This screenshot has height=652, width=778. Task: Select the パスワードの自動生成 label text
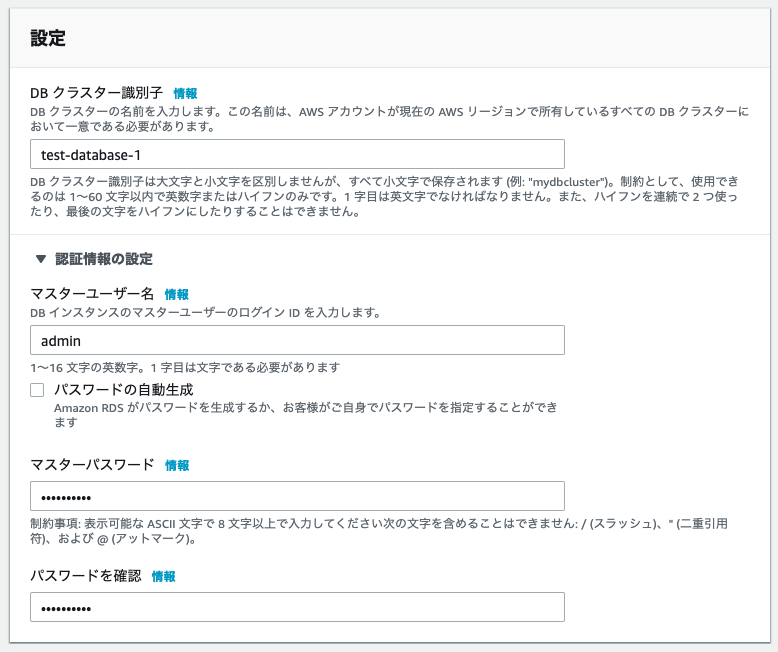124,390
